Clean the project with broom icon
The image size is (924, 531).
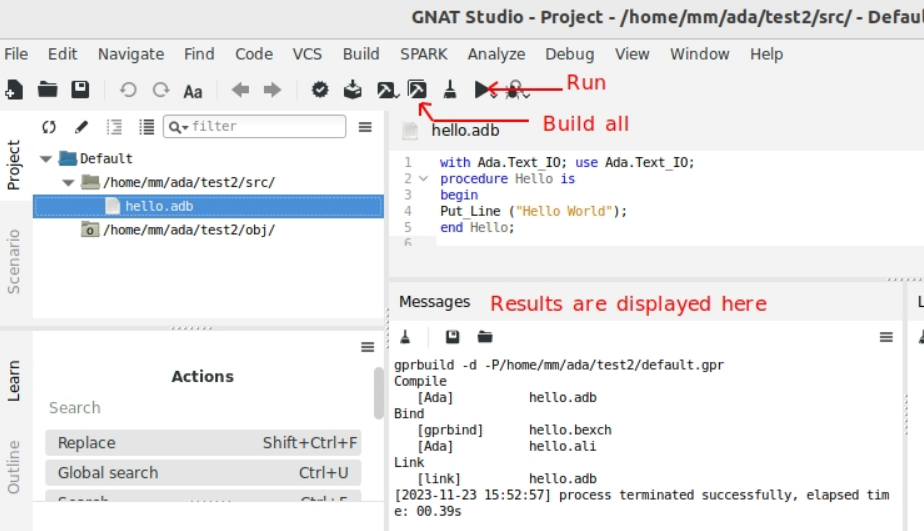pos(450,90)
